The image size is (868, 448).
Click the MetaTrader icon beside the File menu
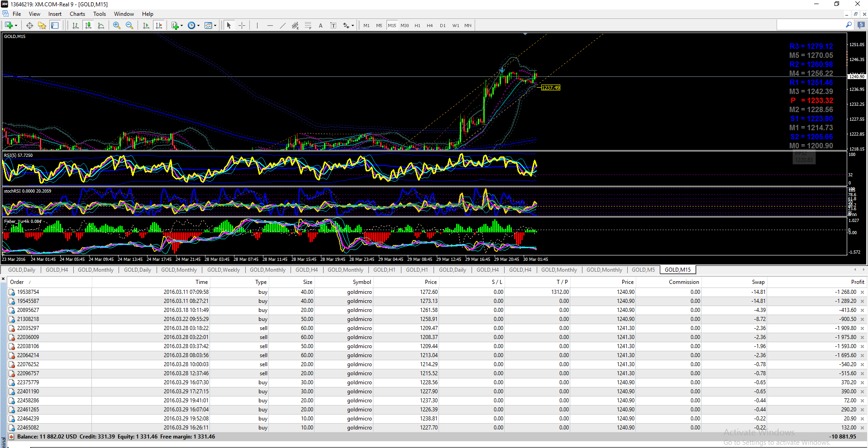(x=5, y=14)
